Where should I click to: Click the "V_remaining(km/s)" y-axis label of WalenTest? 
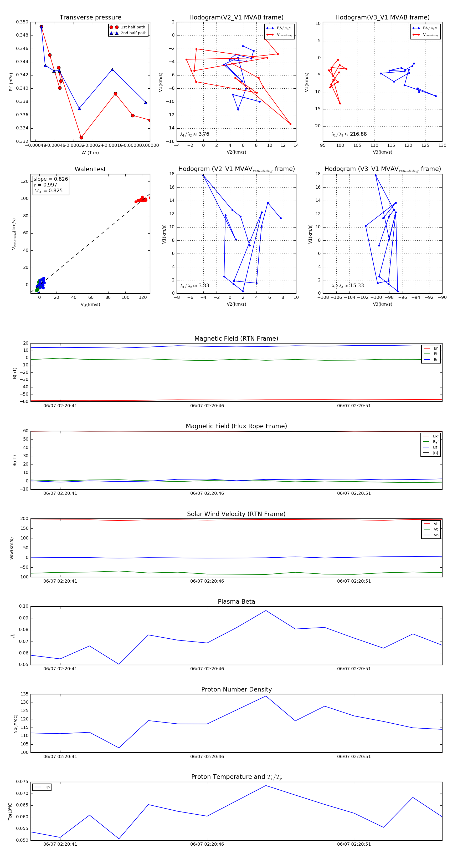click(14, 234)
